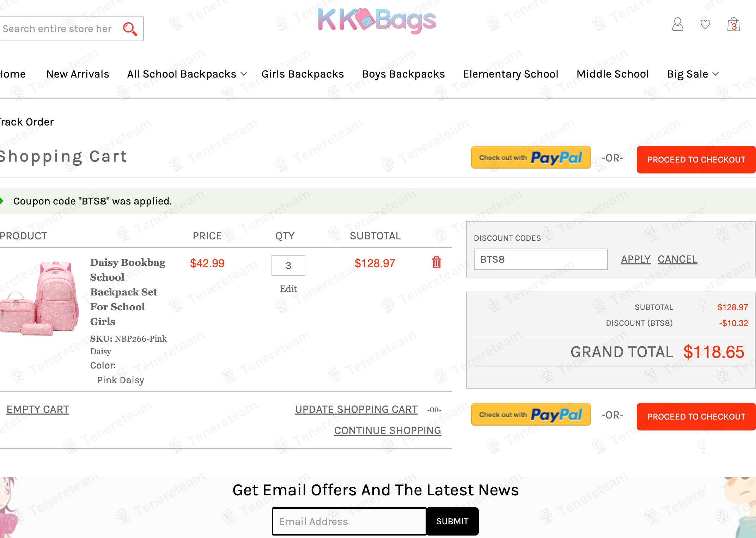Click the Daisy Bookbag product thumbnail
Image resolution: width=756 pixels, height=538 pixels.
click(x=39, y=298)
